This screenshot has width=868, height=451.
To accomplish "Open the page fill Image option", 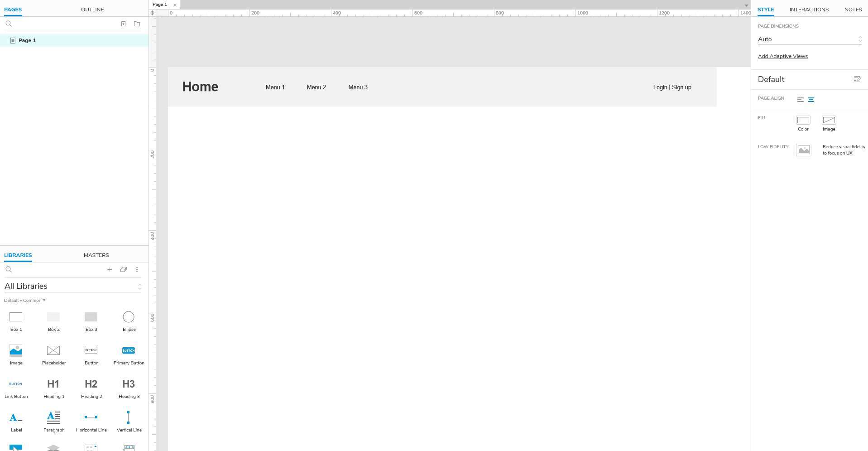I will click(x=829, y=120).
